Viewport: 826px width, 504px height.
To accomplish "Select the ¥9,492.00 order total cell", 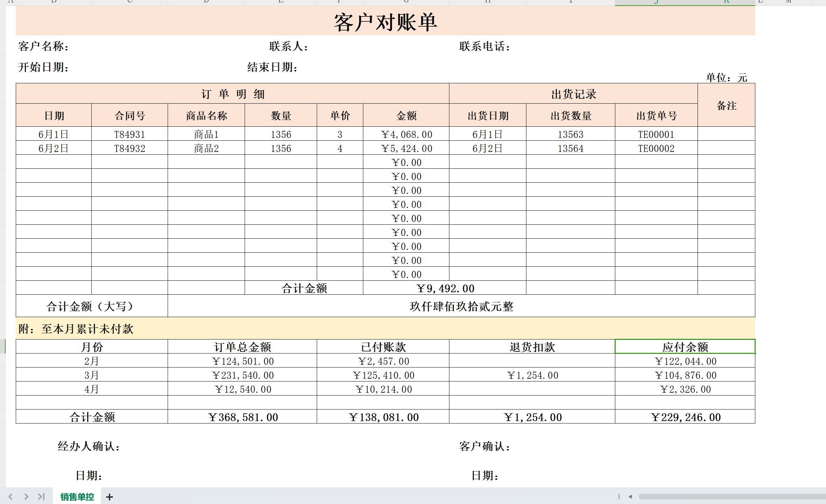I will [x=444, y=288].
